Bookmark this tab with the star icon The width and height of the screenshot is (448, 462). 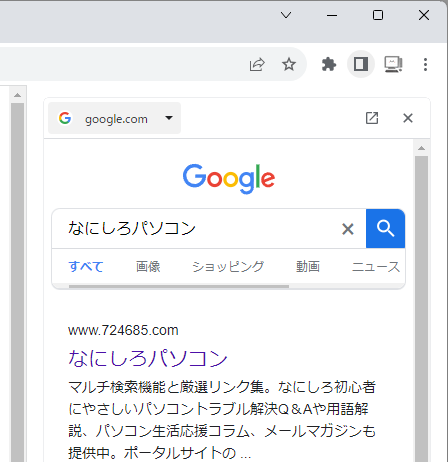pyautogui.click(x=289, y=64)
